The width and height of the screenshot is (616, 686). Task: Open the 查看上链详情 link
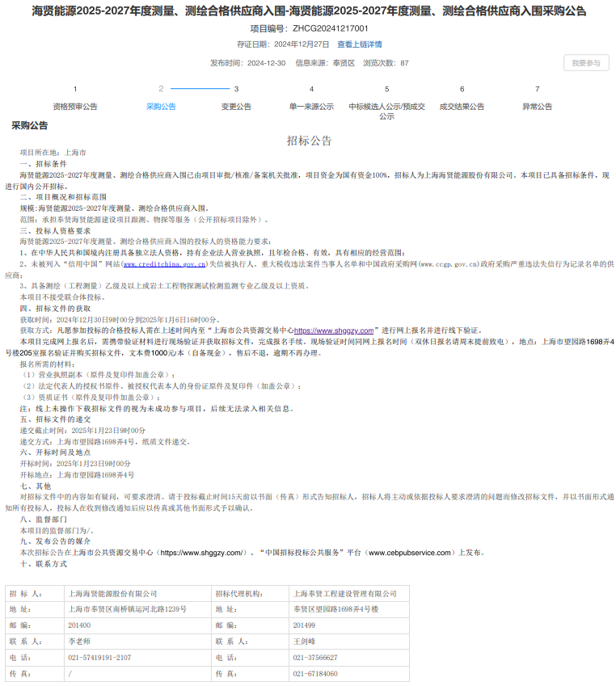[x=360, y=44]
